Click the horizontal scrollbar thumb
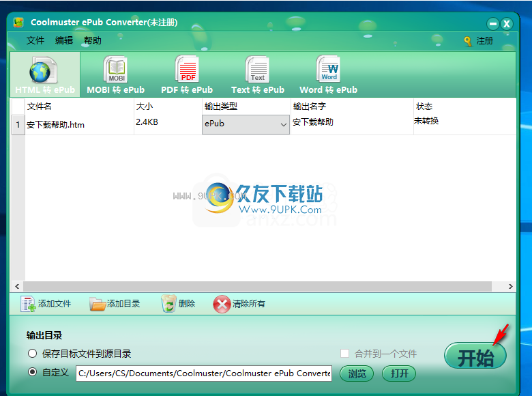 [257, 287]
